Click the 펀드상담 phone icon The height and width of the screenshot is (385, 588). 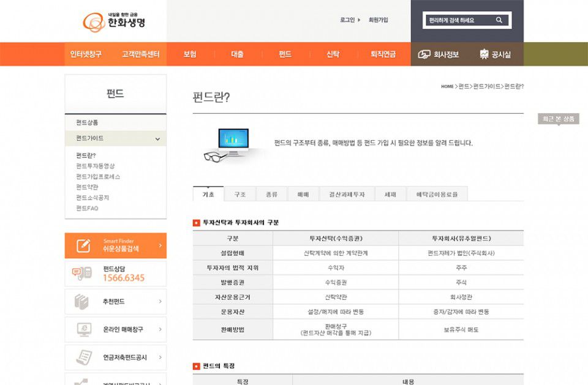coord(81,273)
